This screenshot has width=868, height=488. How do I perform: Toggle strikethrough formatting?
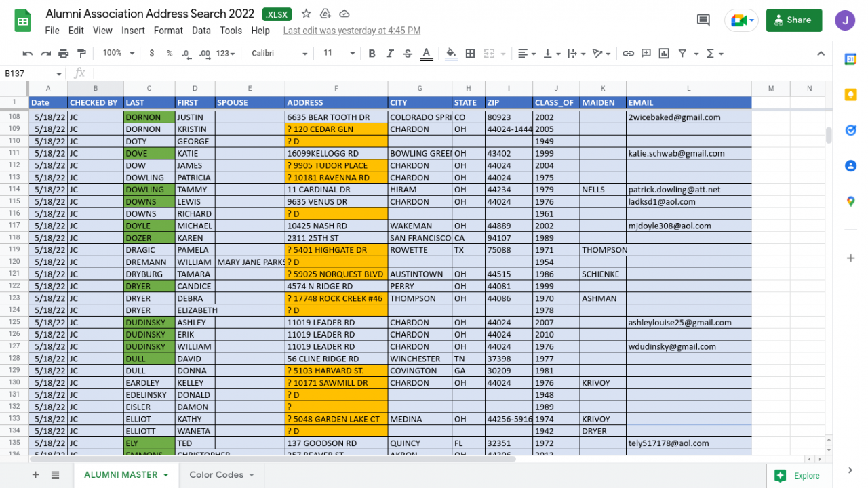click(408, 54)
